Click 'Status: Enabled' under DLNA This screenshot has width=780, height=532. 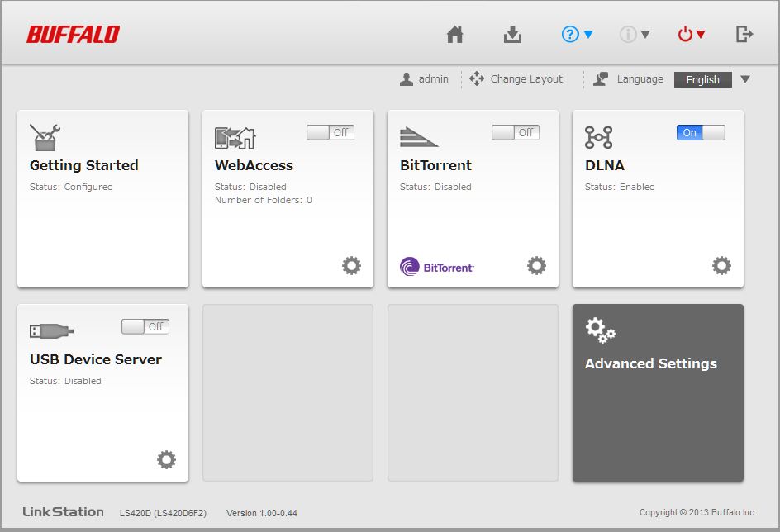(620, 187)
